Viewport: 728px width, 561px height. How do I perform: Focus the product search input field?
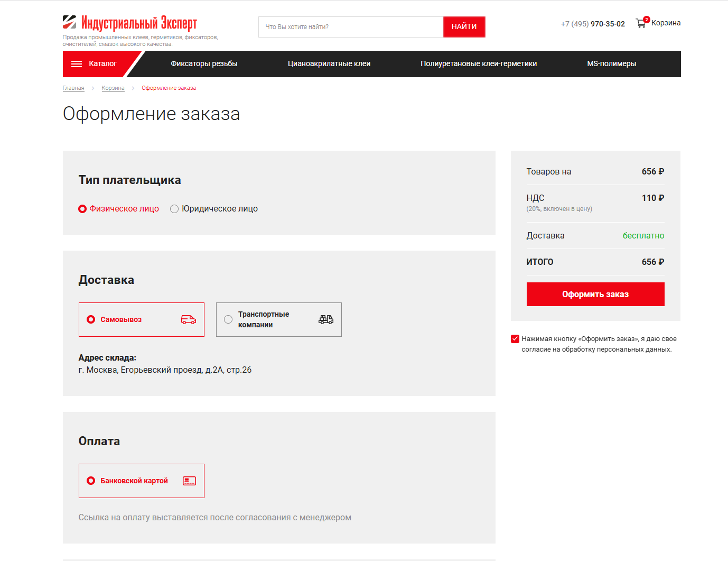coord(350,27)
